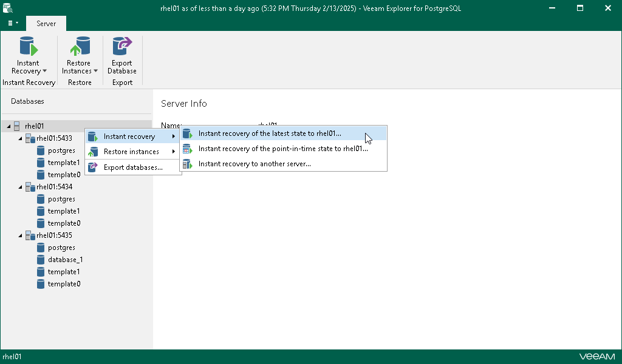Screen dimensions: 622x364
Task: Collapse the rhel01:5434 instance node
Action: pyautogui.click(x=20, y=187)
